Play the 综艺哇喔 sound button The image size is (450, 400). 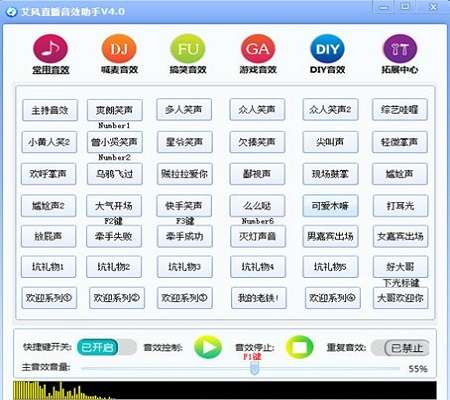pos(400,109)
